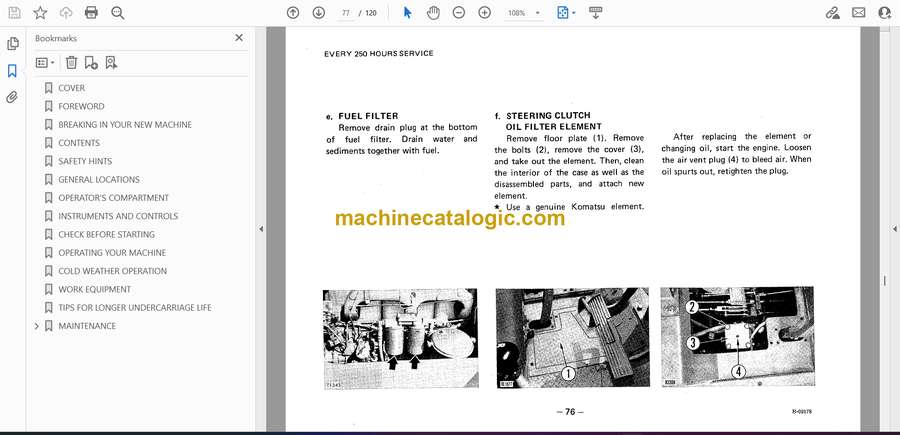Go to next page arrow
Viewport: 900px width, 435px height.
tap(318, 13)
